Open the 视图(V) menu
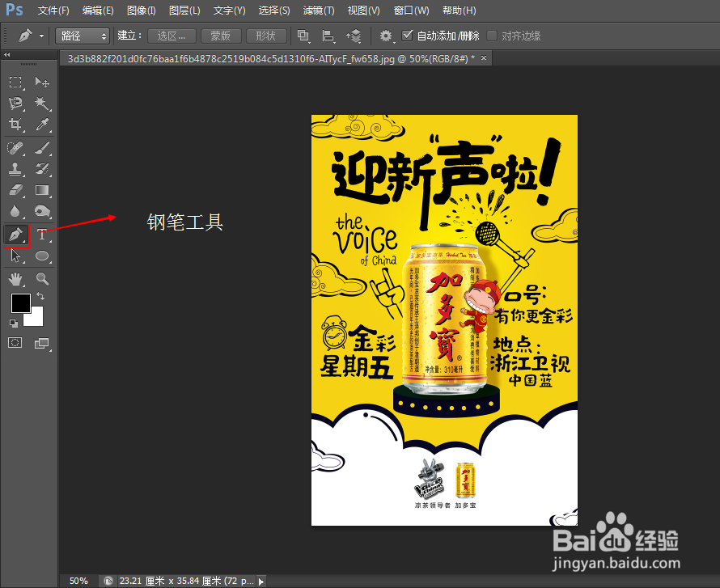This screenshot has width=720, height=588. click(x=364, y=10)
